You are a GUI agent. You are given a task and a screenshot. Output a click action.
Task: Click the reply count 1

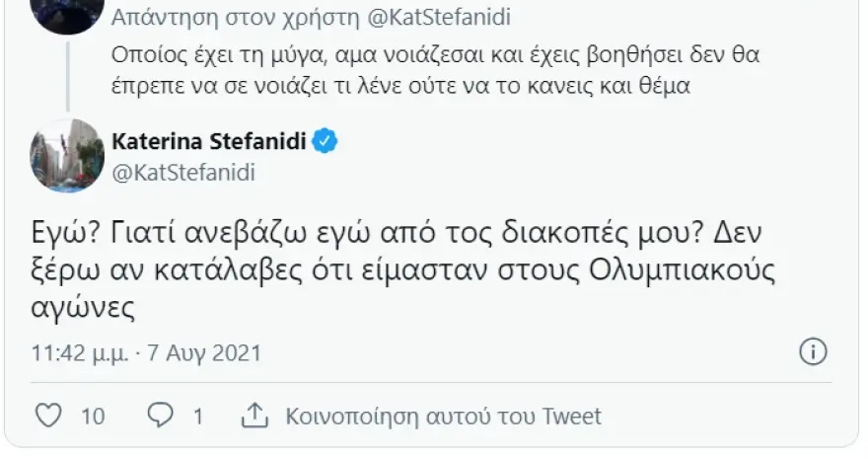pos(197,416)
